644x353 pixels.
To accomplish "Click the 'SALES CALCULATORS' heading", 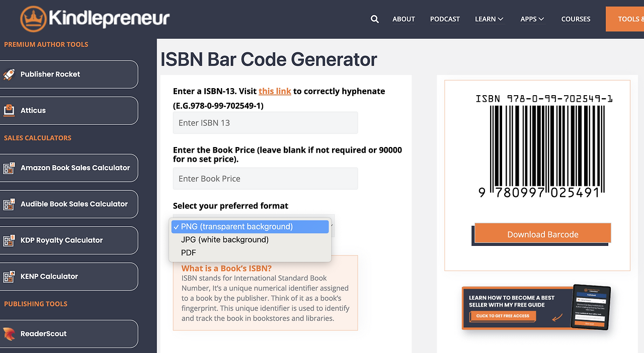I will click(x=38, y=138).
